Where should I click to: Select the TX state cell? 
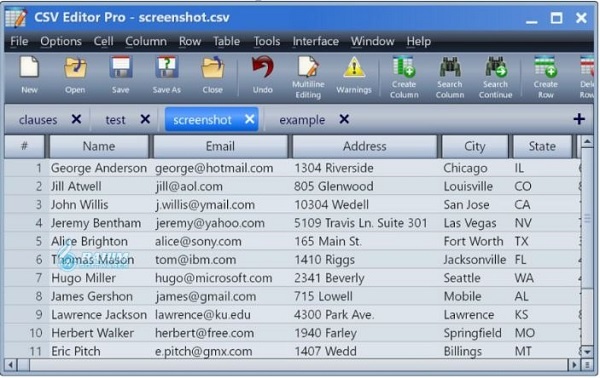[x=521, y=241]
